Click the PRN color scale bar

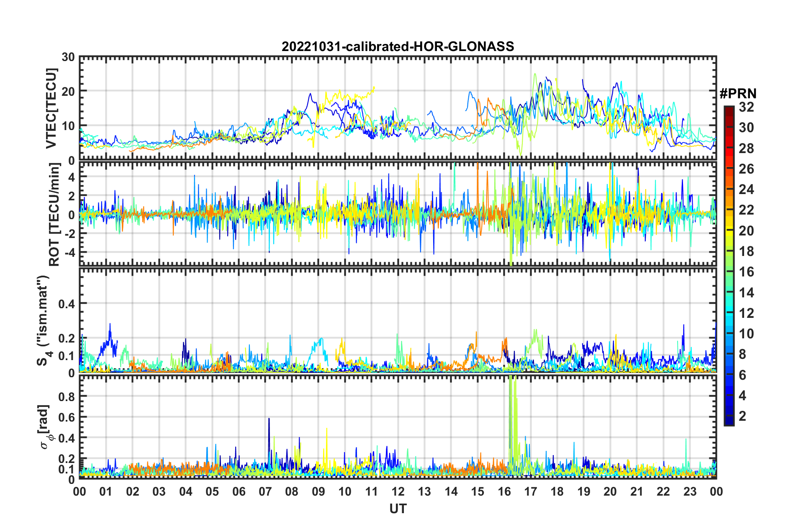pyautogui.click(x=729, y=266)
